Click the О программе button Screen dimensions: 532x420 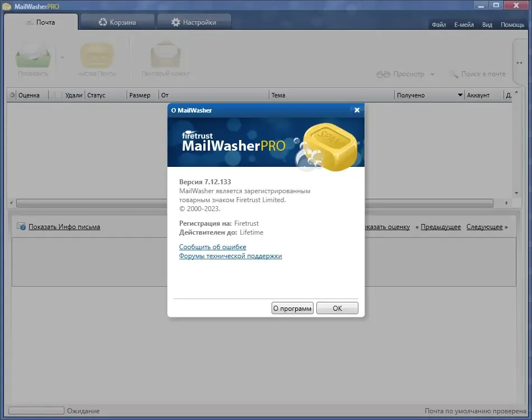pos(292,308)
